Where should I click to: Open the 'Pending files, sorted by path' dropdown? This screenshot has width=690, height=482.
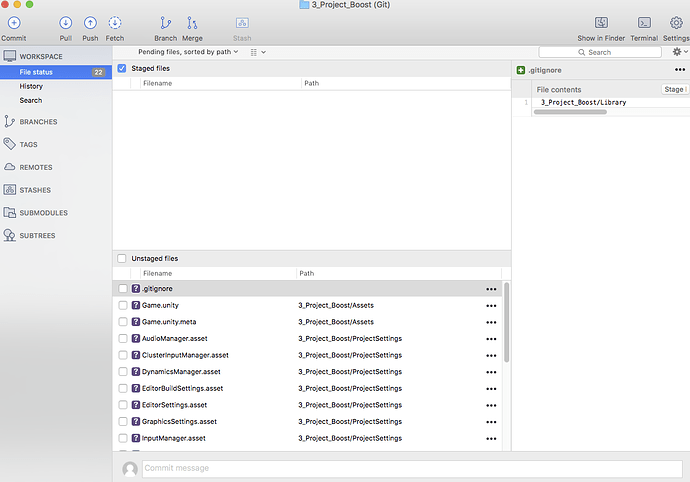[x=188, y=52]
